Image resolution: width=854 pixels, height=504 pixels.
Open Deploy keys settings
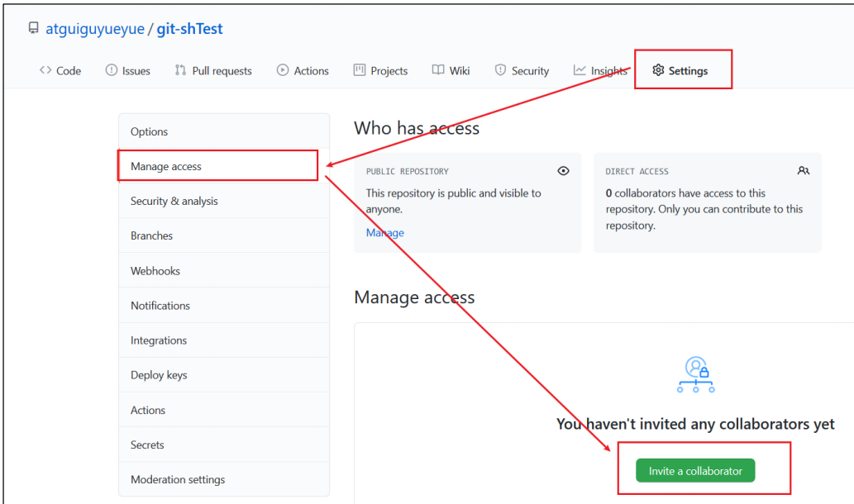(224, 375)
